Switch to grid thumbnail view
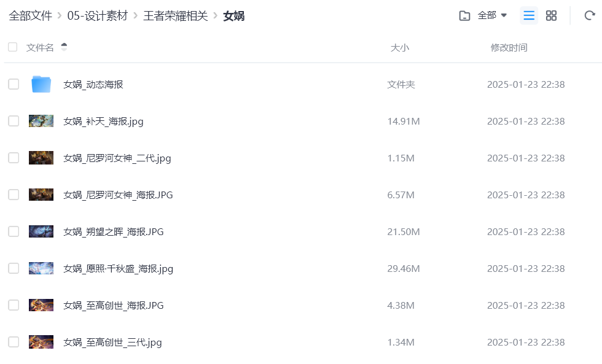The image size is (602, 364). click(x=551, y=16)
